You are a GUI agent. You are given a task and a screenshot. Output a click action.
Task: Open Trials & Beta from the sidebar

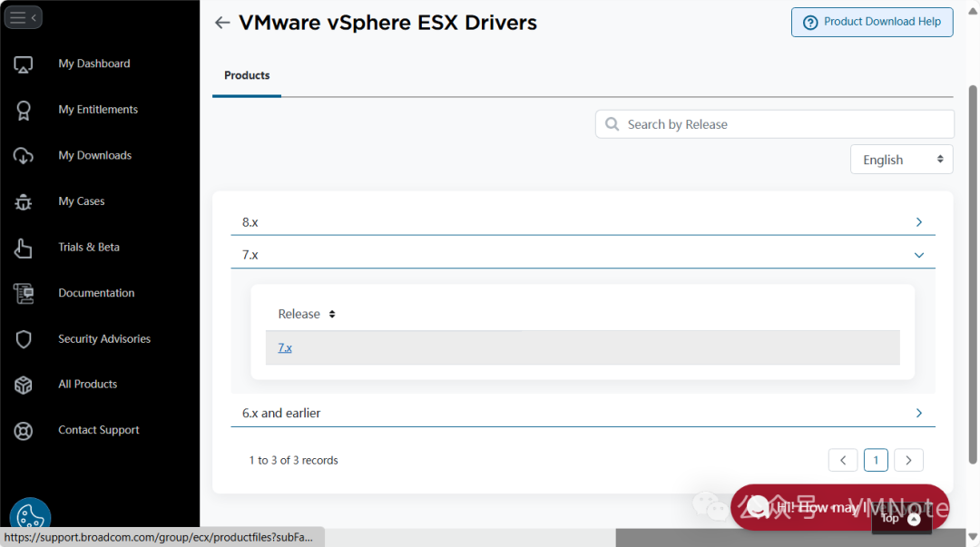tap(89, 247)
